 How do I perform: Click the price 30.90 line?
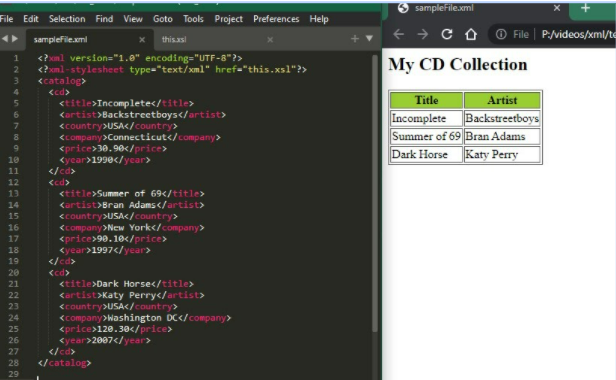coord(113,149)
